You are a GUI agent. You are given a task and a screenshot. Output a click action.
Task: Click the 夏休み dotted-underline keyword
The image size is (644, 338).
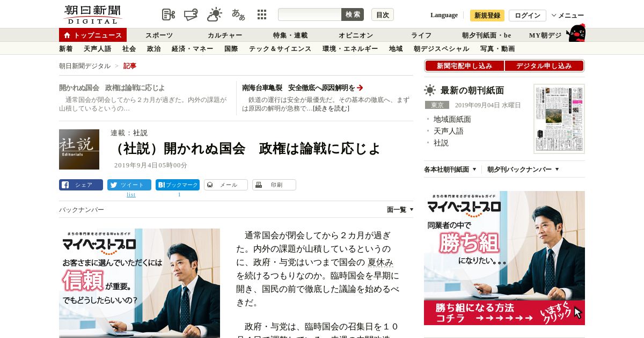380,262
